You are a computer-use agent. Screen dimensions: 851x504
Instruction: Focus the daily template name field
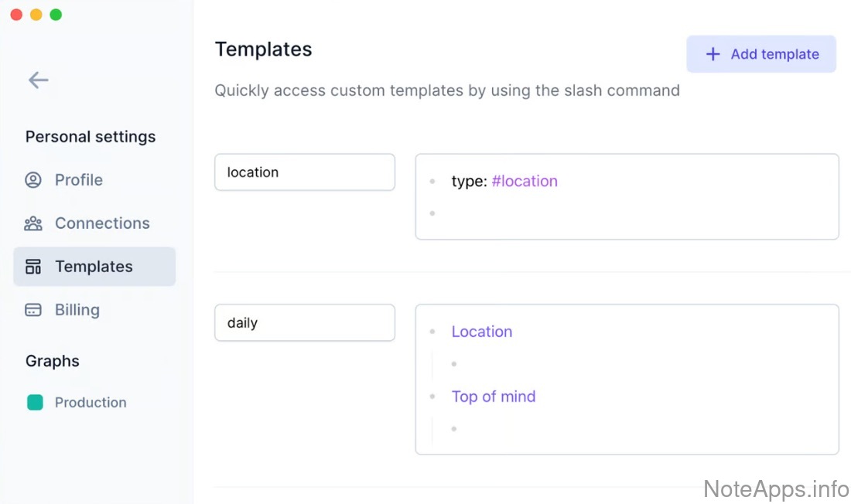[304, 323]
